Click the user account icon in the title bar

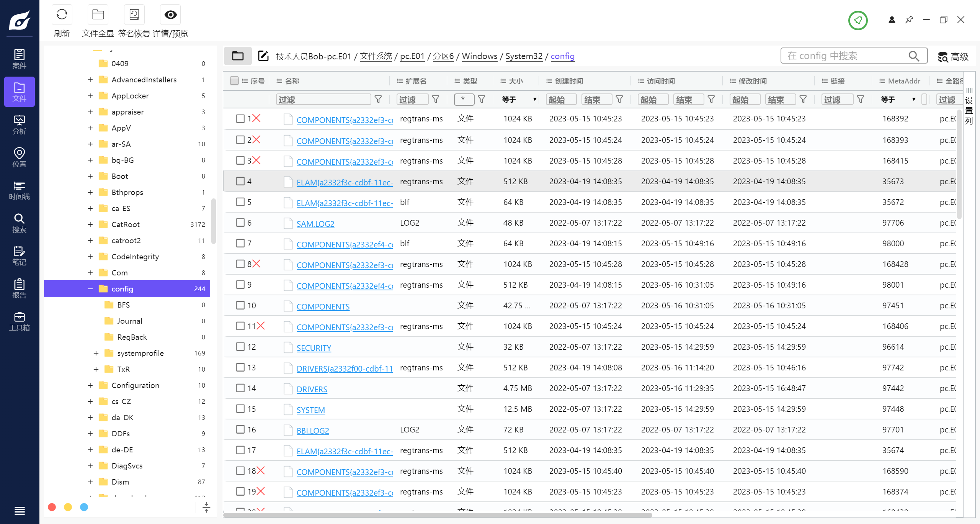point(892,20)
